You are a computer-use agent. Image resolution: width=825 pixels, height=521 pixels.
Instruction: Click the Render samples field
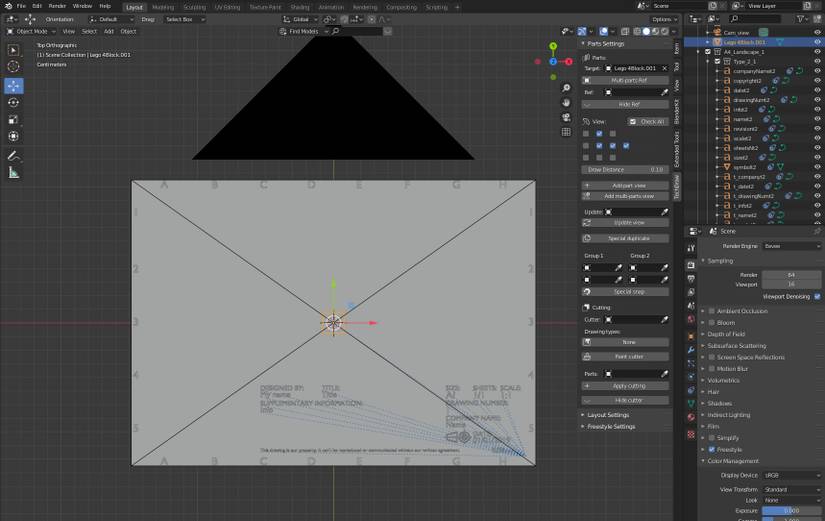[791, 274]
